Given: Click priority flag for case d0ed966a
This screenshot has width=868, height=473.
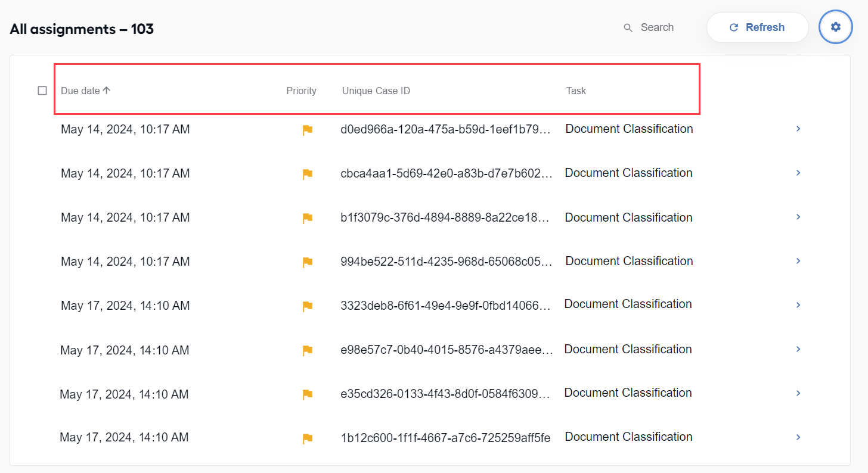Looking at the screenshot, I should click(x=308, y=130).
